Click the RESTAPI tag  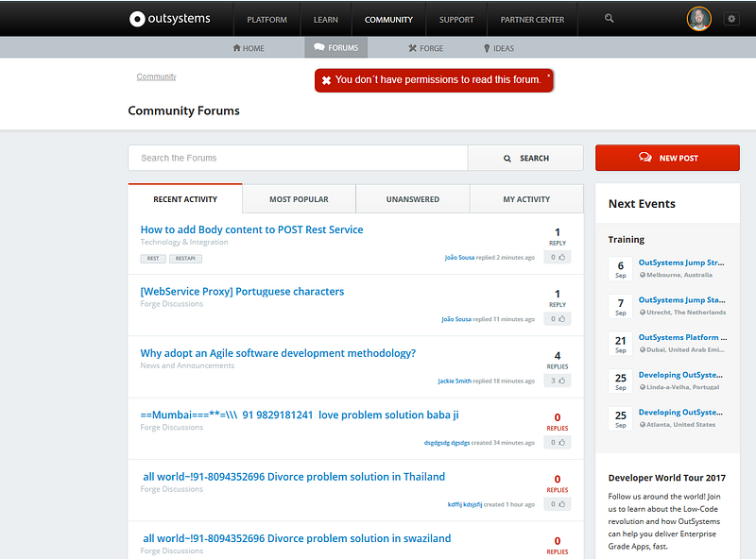[x=185, y=259]
